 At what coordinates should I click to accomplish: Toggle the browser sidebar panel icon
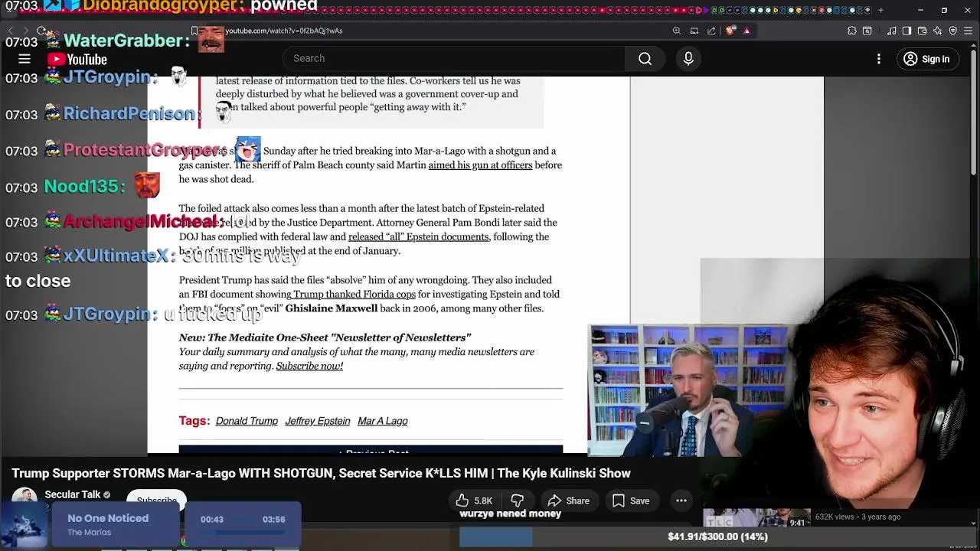click(907, 31)
